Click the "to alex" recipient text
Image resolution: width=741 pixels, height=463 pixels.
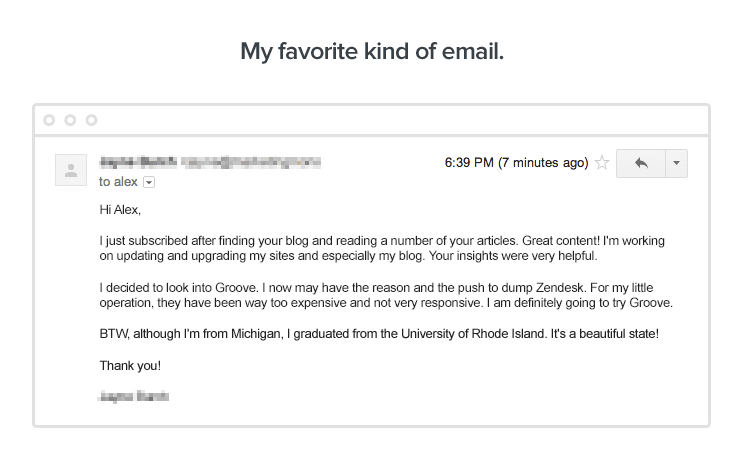(x=118, y=183)
